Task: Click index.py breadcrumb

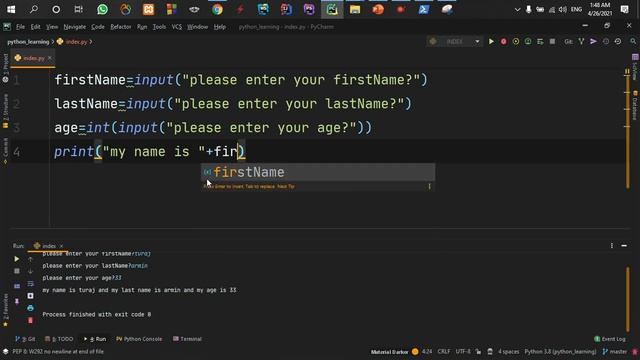Action: pos(73,42)
